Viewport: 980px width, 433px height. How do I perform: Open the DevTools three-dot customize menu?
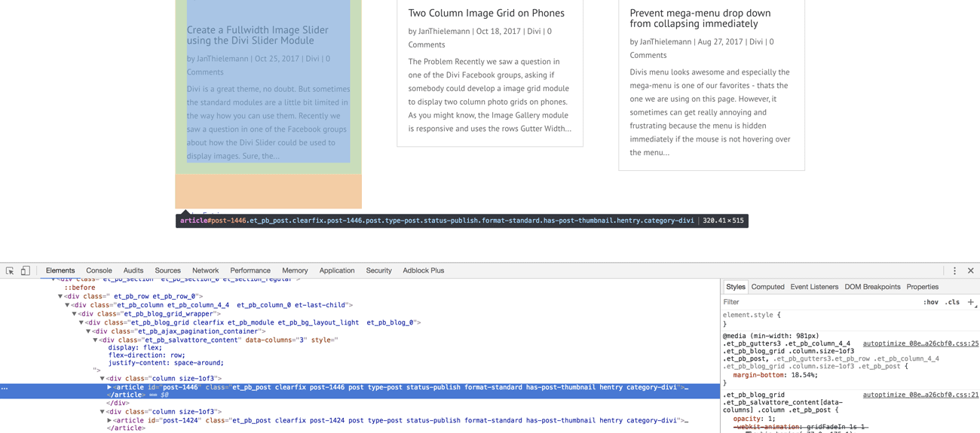[954, 271]
